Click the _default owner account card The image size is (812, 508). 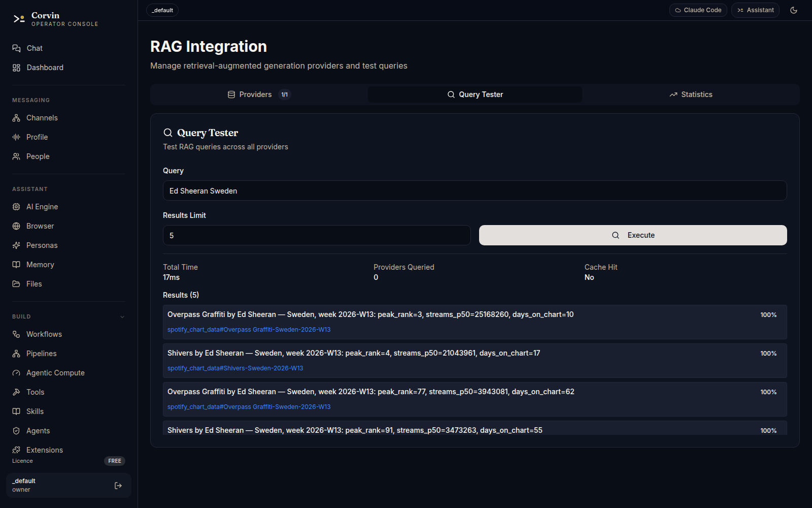point(69,486)
